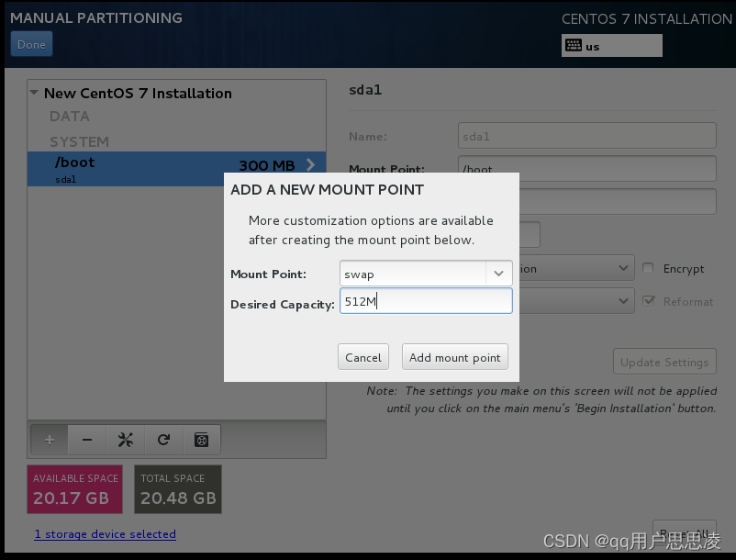Toggle the Reformat checkbox
Viewport: 736px width, 560px height.
pyautogui.click(x=650, y=301)
